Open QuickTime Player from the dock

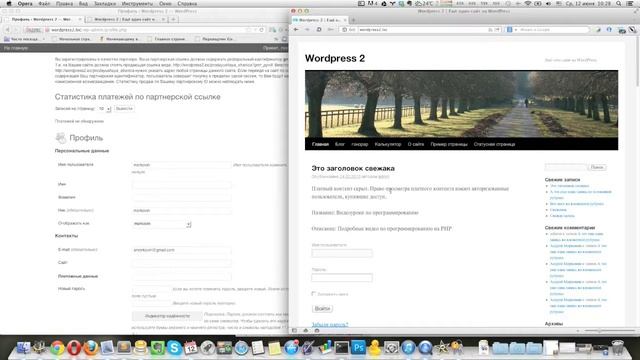425,348
